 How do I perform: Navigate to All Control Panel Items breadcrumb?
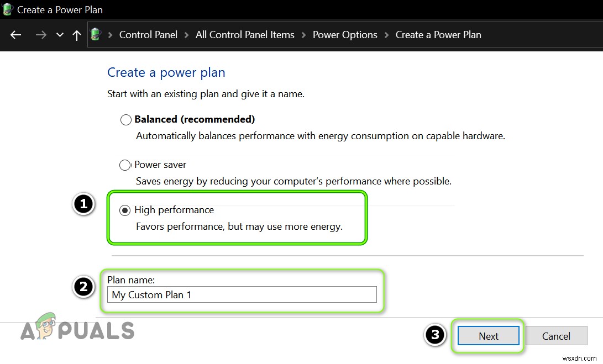click(x=245, y=34)
